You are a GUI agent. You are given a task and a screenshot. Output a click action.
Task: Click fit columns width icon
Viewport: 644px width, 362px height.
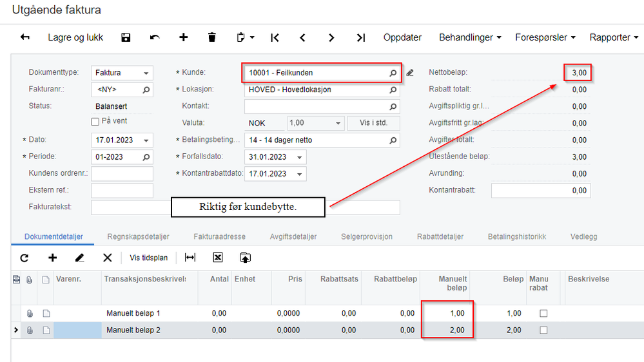pos(190,258)
